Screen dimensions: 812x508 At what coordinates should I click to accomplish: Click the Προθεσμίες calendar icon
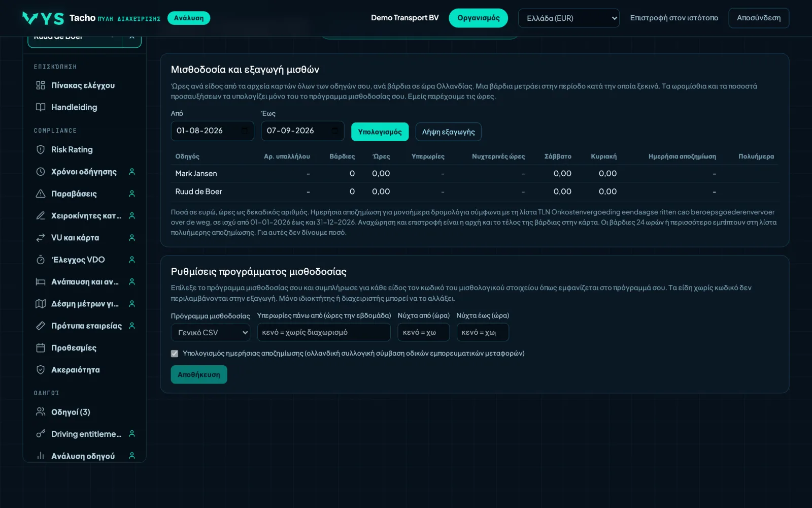click(x=41, y=347)
